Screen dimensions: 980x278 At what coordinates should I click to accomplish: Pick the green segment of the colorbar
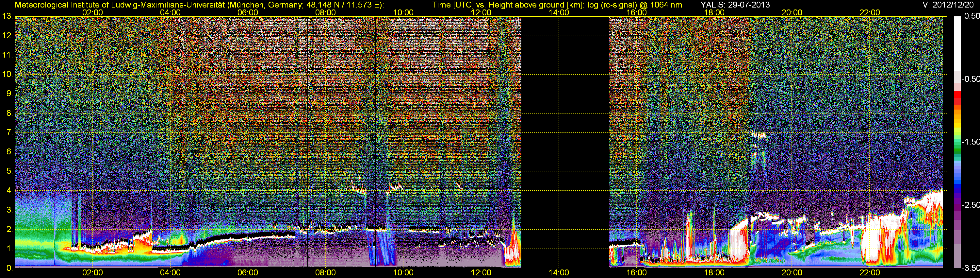coord(957,150)
